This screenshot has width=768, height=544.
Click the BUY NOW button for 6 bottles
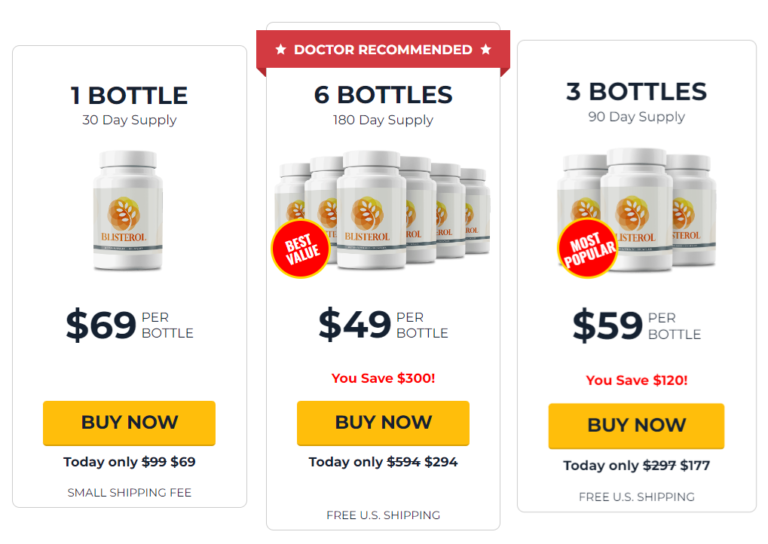tap(383, 423)
